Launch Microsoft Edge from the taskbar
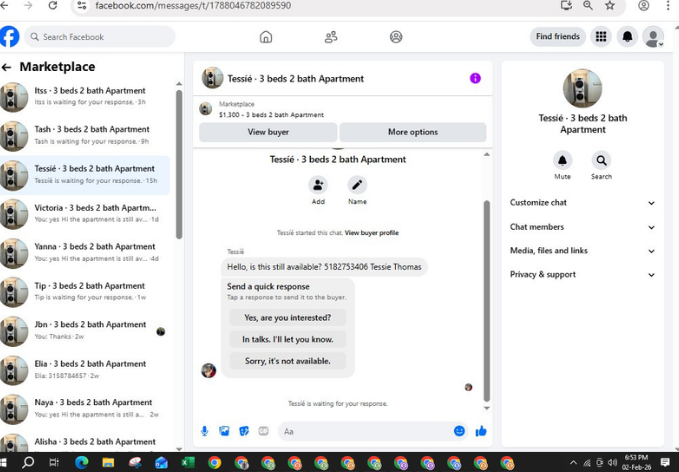 81,462
